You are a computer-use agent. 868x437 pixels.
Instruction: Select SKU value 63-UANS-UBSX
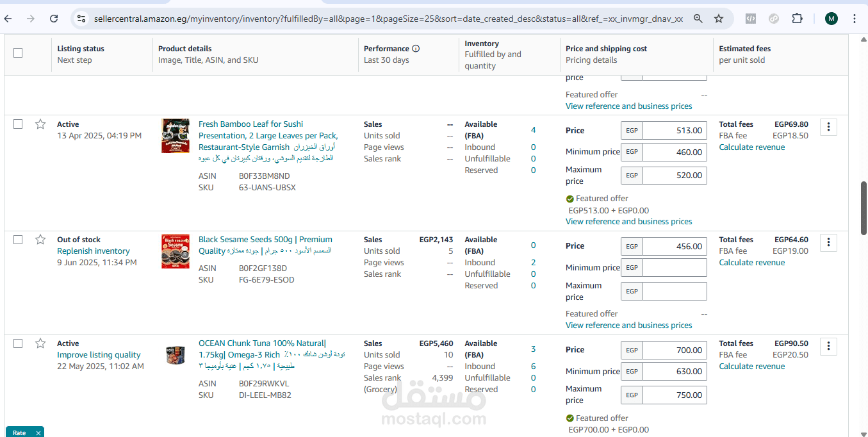click(x=267, y=188)
